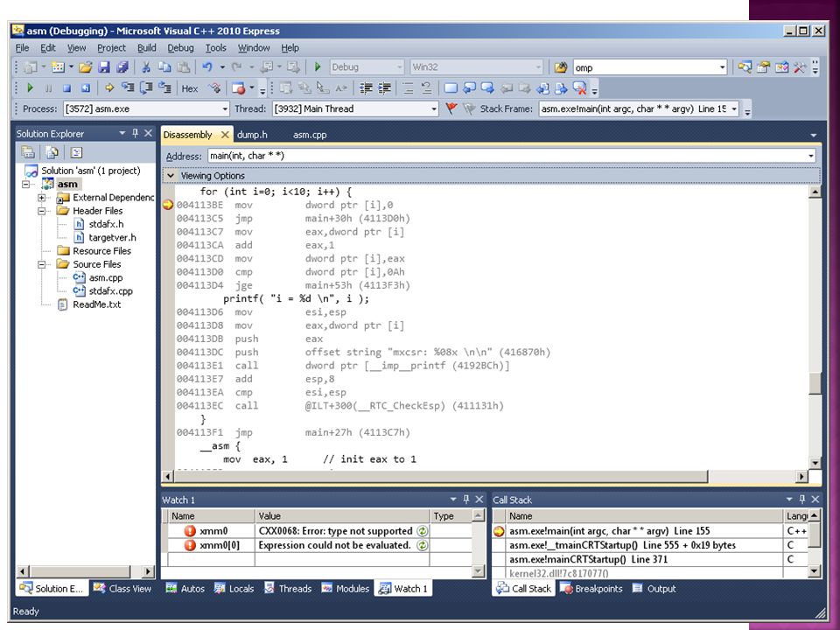This screenshot has height=630, width=840.
Task: Switch to the Class View tab
Action: 122,588
